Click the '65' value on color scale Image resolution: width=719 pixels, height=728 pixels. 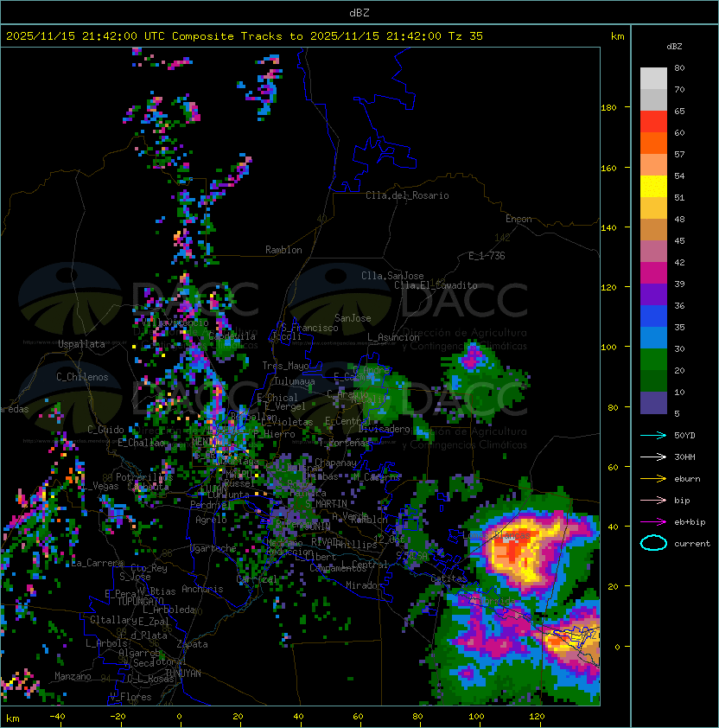click(679, 111)
